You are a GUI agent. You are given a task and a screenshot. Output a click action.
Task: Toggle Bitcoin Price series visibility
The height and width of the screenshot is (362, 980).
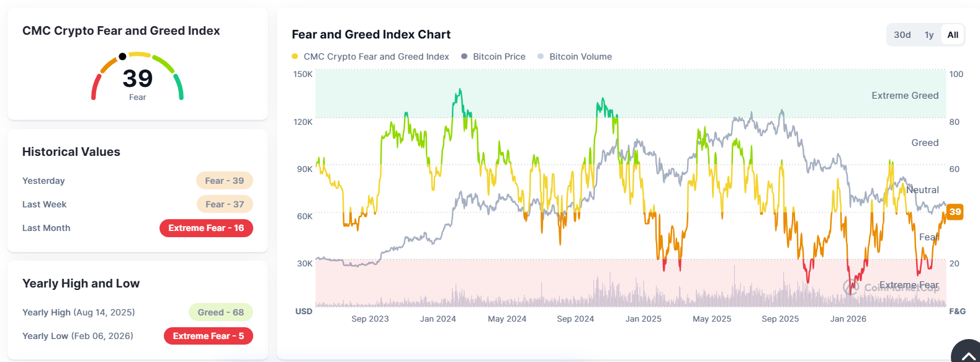pyautogui.click(x=493, y=57)
